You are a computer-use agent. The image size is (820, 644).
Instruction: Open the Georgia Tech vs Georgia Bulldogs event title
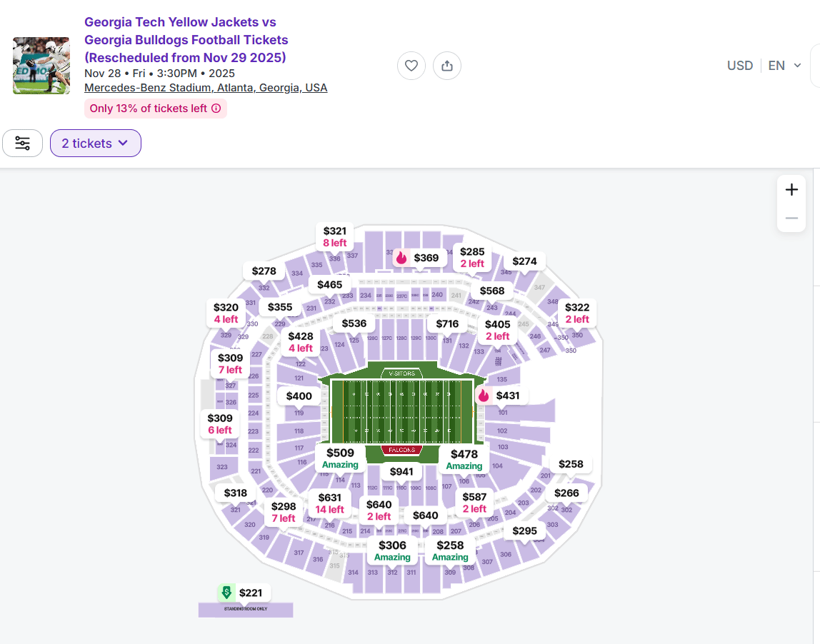pyautogui.click(x=186, y=40)
